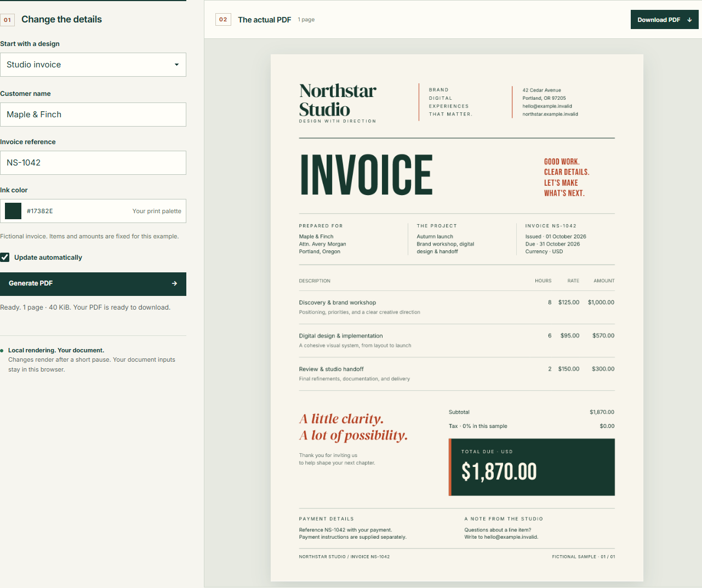Click the Subtotal label
Viewport: 702px width, 588px height.
click(459, 412)
